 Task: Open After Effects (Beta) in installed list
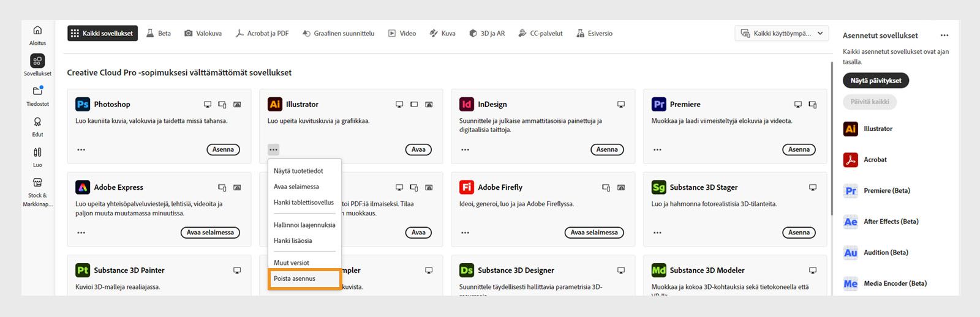(881, 222)
